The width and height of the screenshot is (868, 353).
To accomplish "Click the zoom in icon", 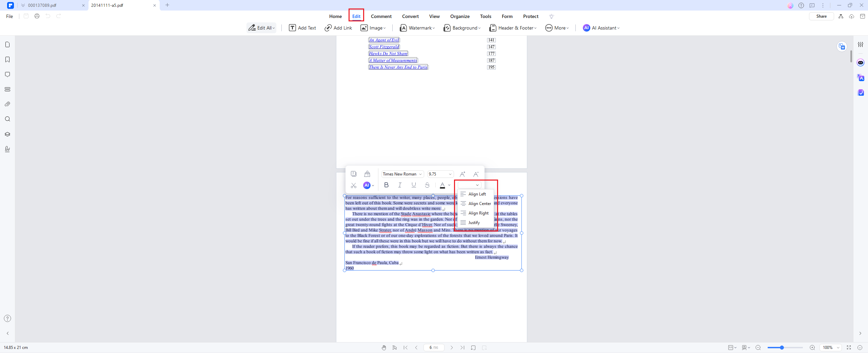I will pyautogui.click(x=812, y=348).
